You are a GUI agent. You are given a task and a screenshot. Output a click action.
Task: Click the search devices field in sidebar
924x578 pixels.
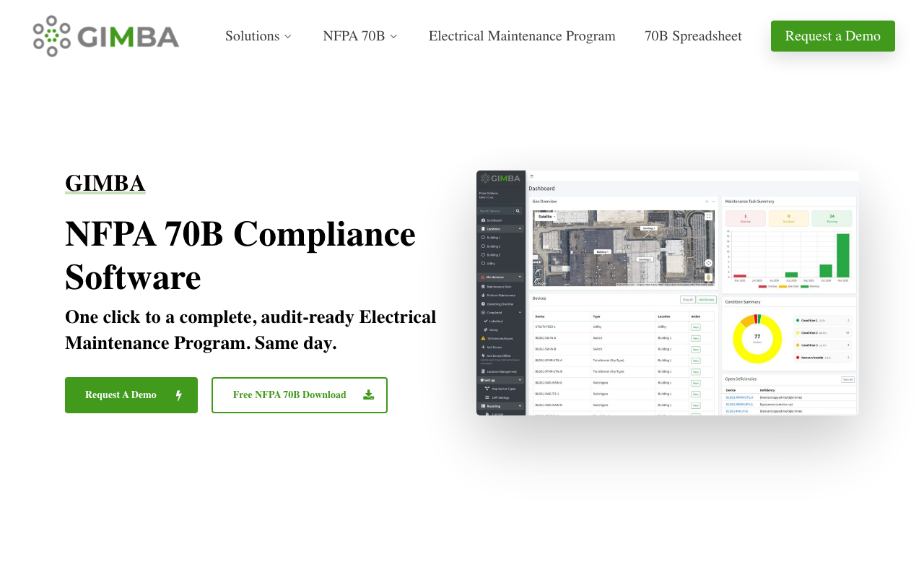click(497, 211)
